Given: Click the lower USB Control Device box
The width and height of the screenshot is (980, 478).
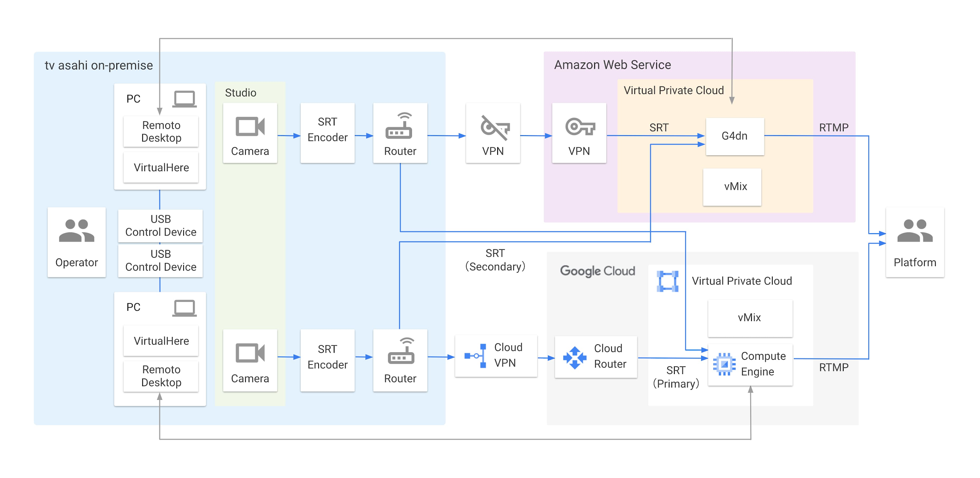Looking at the screenshot, I should (x=160, y=260).
